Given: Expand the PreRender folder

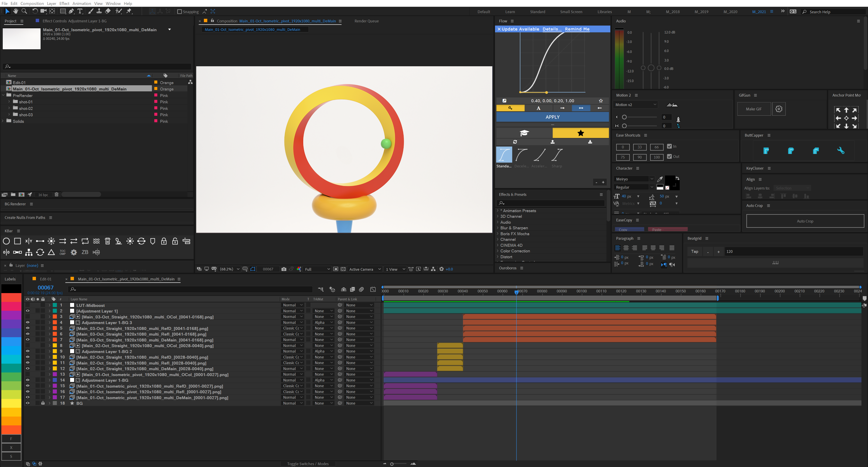Looking at the screenshot, I should click(x=3, y=95).
